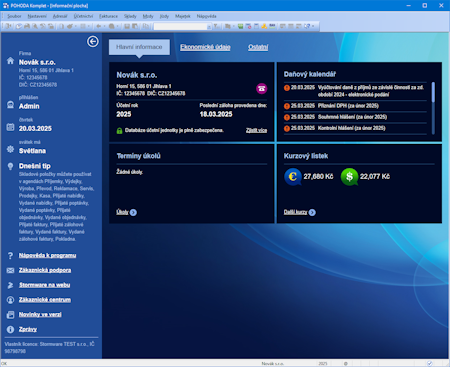Click the sun icon beside Světlana
Image resolution: width=450 pixels, height=367 pixels.
(10, 149)
